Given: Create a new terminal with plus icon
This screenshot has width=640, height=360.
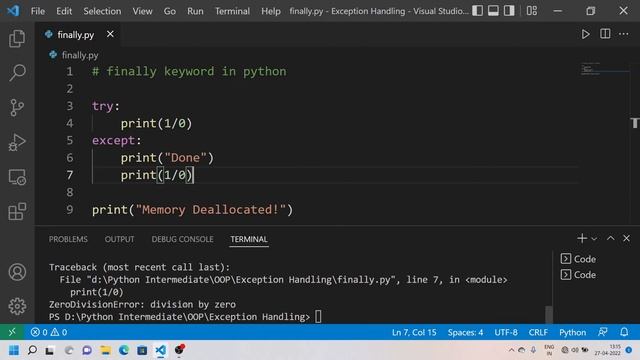Looking at the screenshot, I should point(582,238).
